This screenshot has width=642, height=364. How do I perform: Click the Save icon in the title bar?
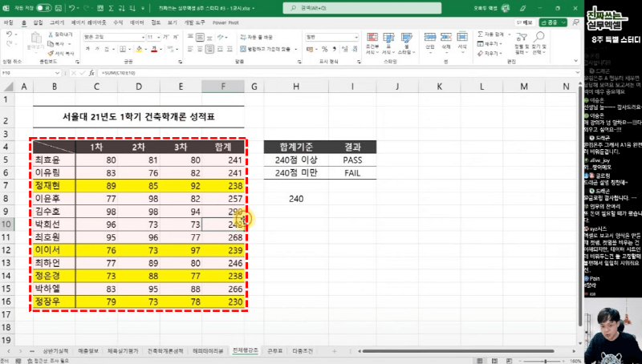click(59, 8)
